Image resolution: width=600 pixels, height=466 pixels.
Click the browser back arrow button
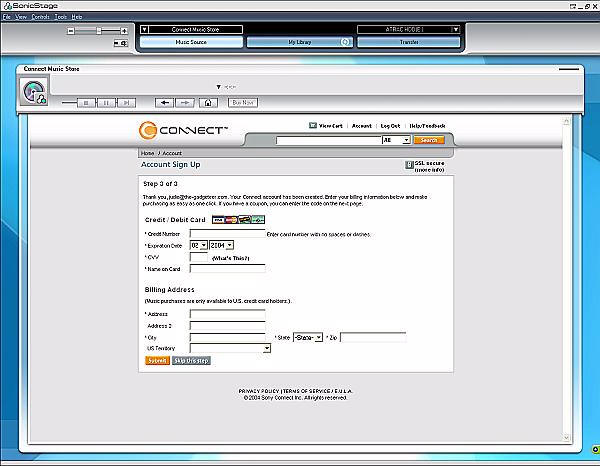tap(164, 102)
